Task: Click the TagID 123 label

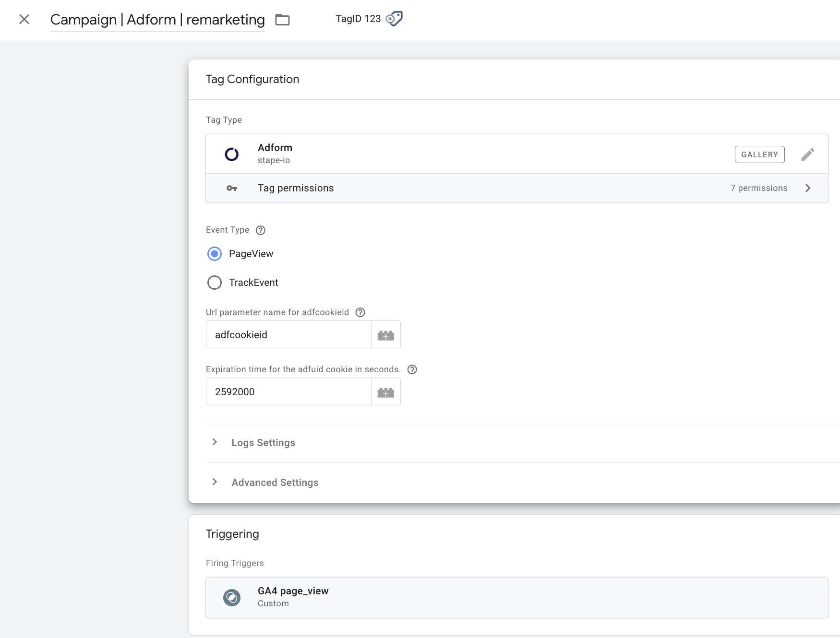Action: 358,19
